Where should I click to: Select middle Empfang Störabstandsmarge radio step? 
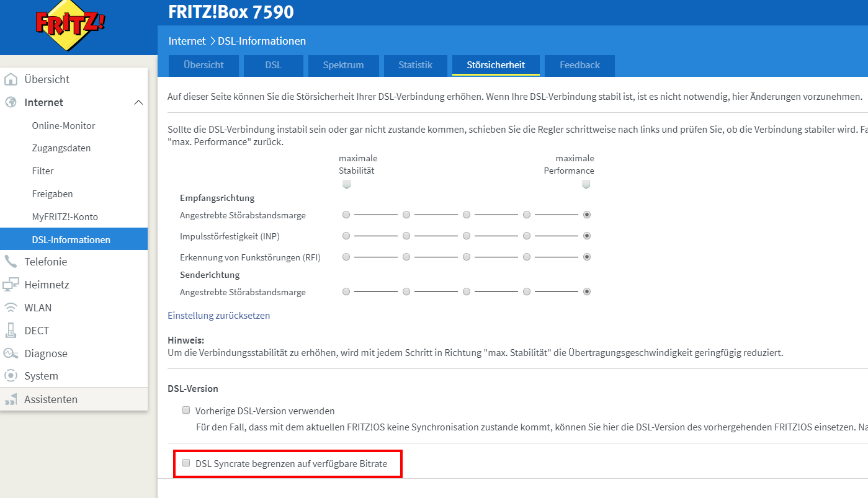[467, 215]
